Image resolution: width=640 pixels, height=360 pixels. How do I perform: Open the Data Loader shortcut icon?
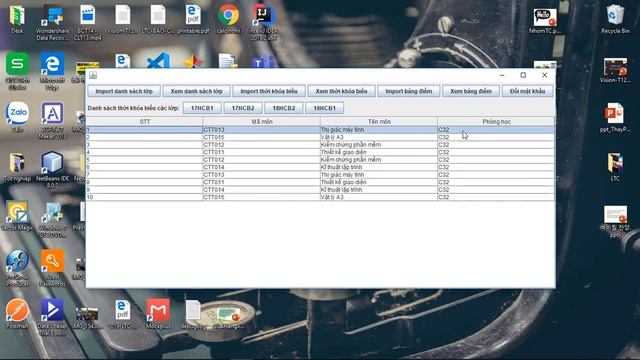[52, 317]
